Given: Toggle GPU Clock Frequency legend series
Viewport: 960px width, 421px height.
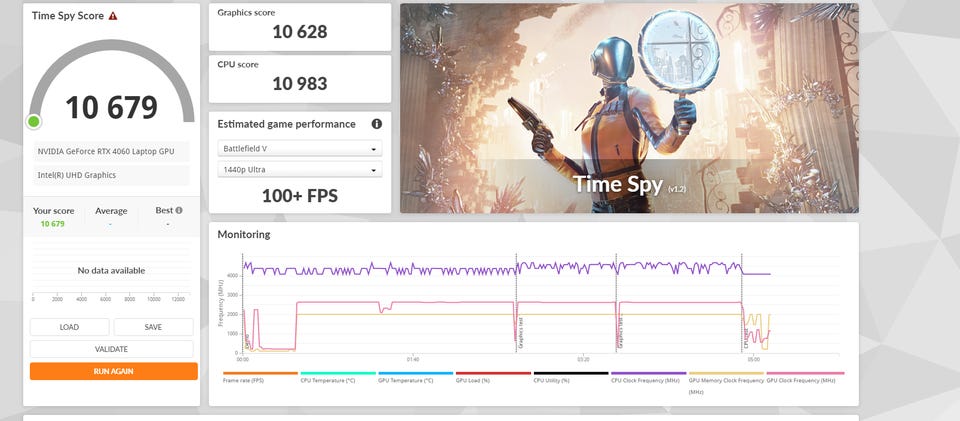Looking at the screenshot, I should (x=804, y=377).
